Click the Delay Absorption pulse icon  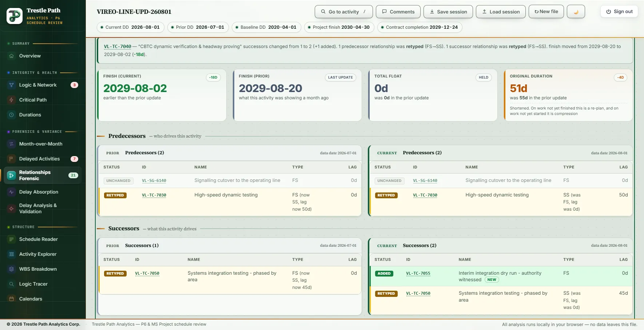pos(11,192)
